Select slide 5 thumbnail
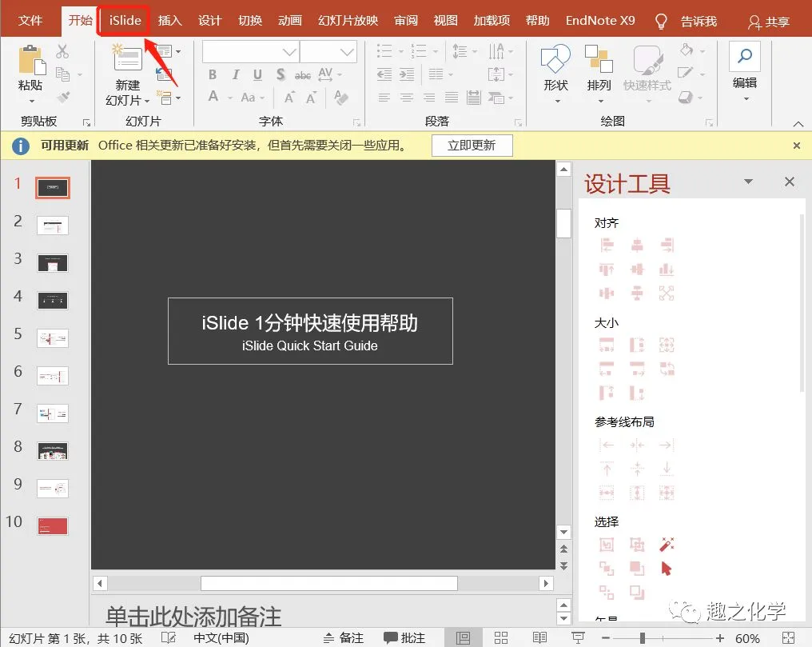Viewport: 812px width, 647px height. pyautogui.click(x=52, y=338)
